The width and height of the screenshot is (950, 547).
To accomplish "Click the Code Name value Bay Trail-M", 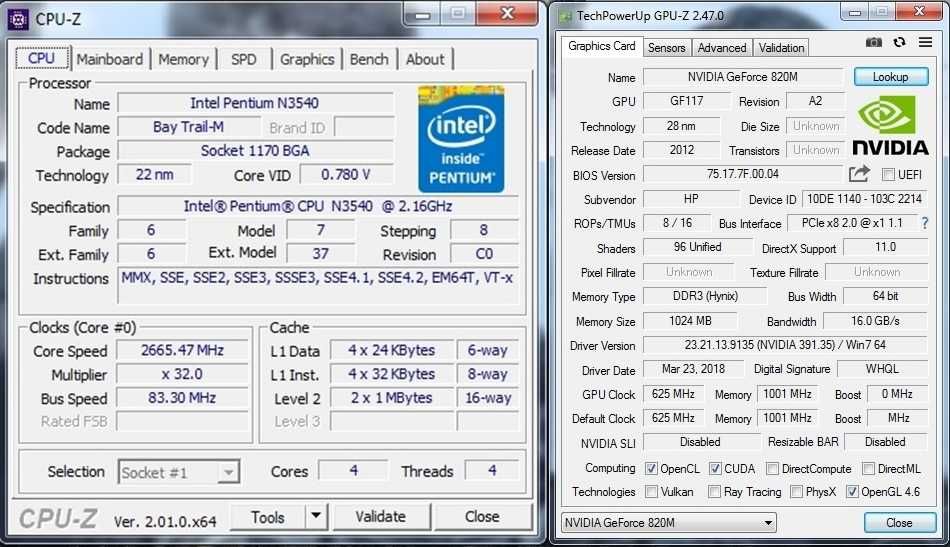I will [x=188, y=127].
